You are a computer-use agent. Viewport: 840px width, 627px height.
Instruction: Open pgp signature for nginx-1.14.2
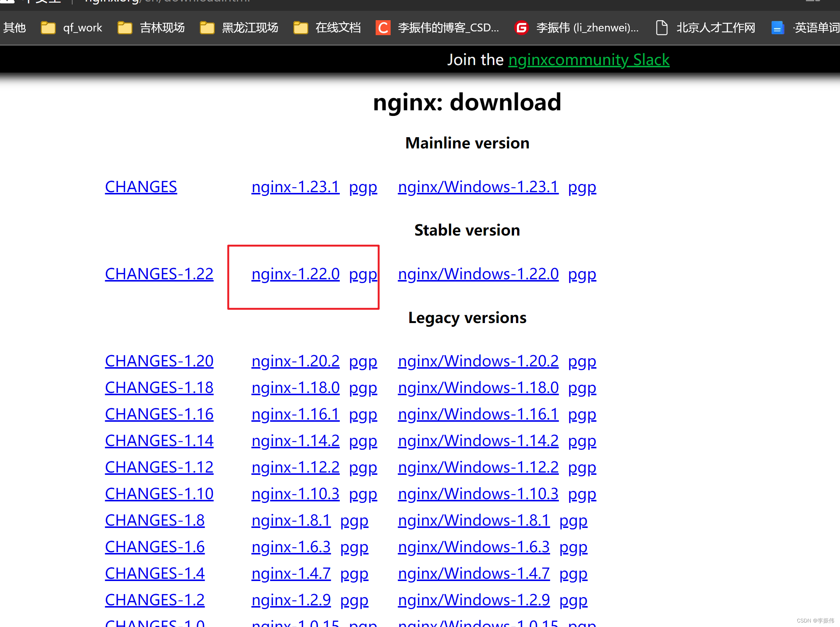tap(363, 442)
